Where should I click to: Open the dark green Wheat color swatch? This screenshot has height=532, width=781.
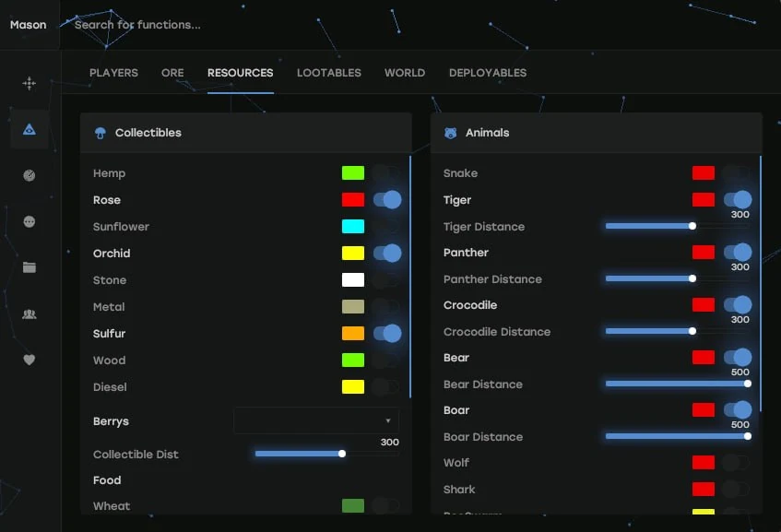pyautogui.click(x=353, y=505)
